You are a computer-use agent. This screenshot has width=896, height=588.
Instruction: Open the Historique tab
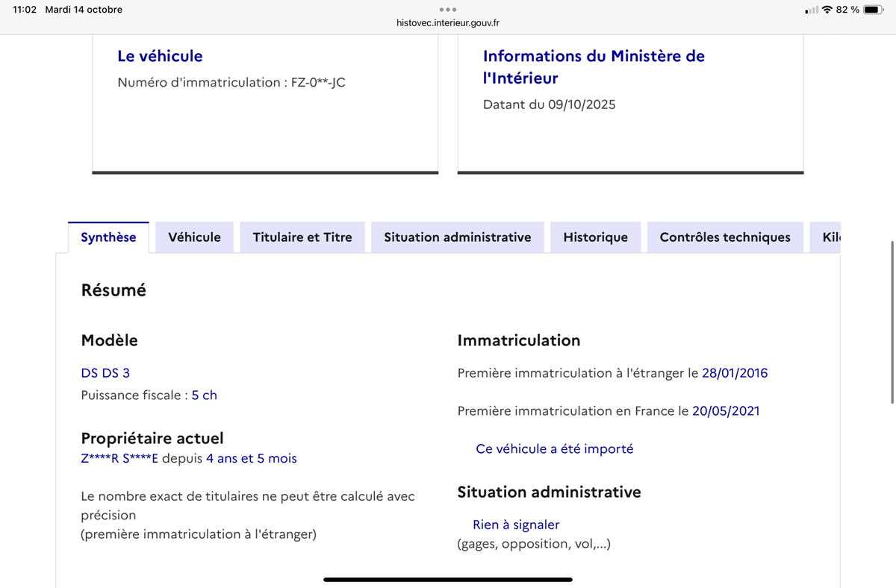595,237
